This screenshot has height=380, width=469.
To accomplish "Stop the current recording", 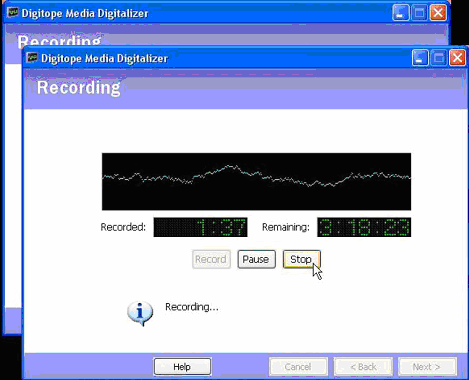I will pyautogui.click(x=302, y=259).
